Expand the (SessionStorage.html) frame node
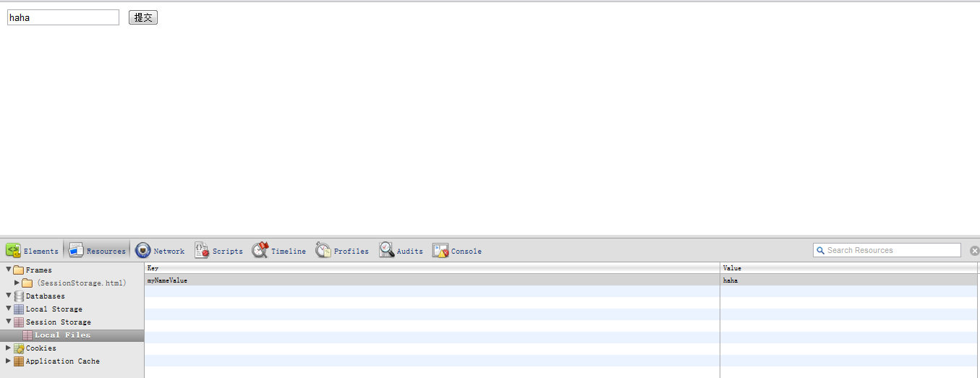Screen dimensions: 980x378 pos(17,283)
